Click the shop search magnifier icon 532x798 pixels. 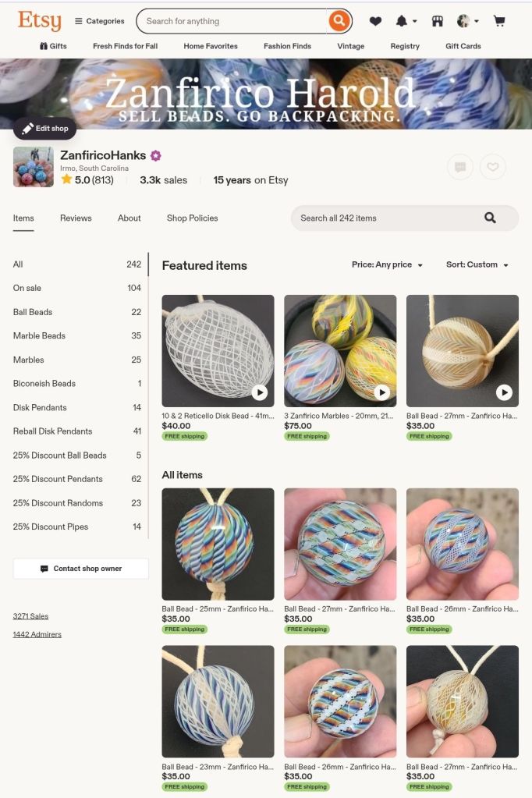(490, 218)
